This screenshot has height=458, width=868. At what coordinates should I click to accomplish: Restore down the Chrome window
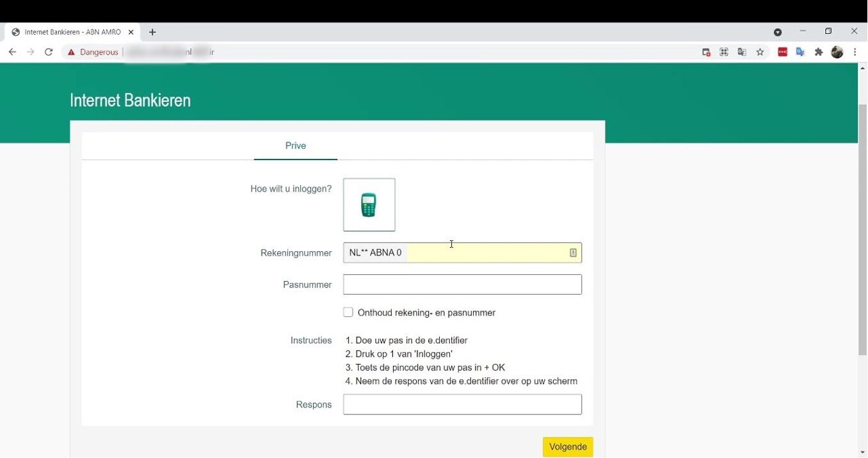pos(828,31)
